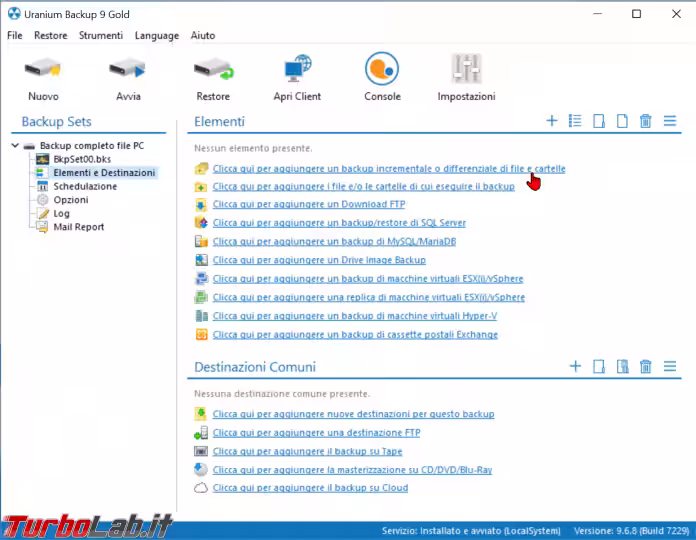This screenshot has height=540, width=696.
Task: Open Impostazioni settings icon
Action: point(466,69)
